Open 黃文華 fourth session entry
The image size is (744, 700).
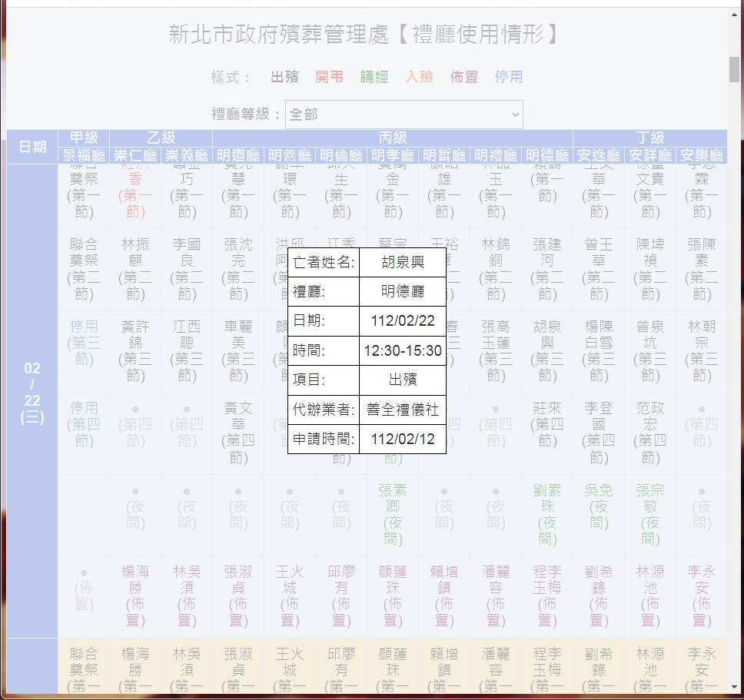238,433
